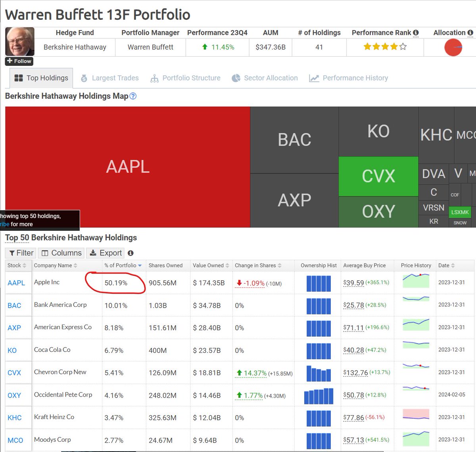
Task: Click Chevron's 14.37% change in shares
Action: [x=251, y=373]
